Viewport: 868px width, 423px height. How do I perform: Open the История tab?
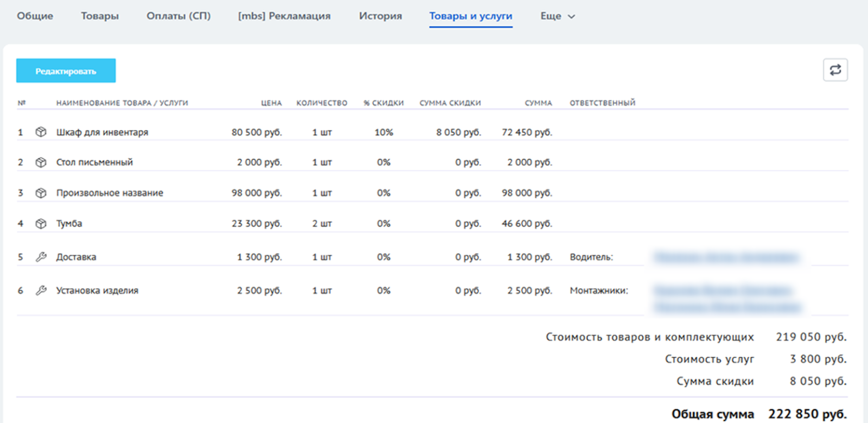click(x=380, y=16)
